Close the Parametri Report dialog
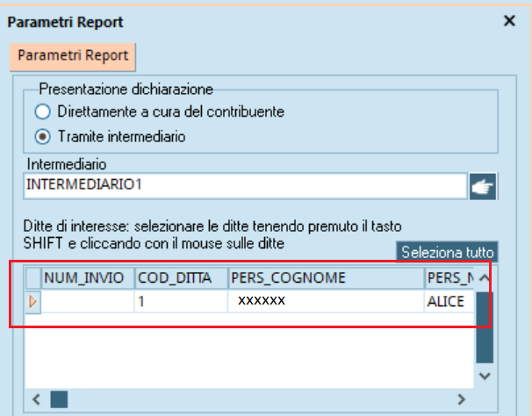 click(509, 21)
